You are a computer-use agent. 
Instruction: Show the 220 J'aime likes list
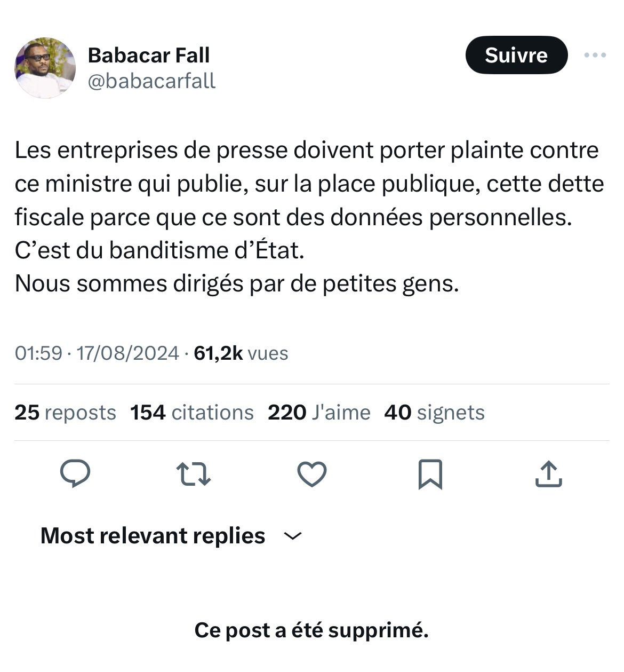[x=319, y=413]
